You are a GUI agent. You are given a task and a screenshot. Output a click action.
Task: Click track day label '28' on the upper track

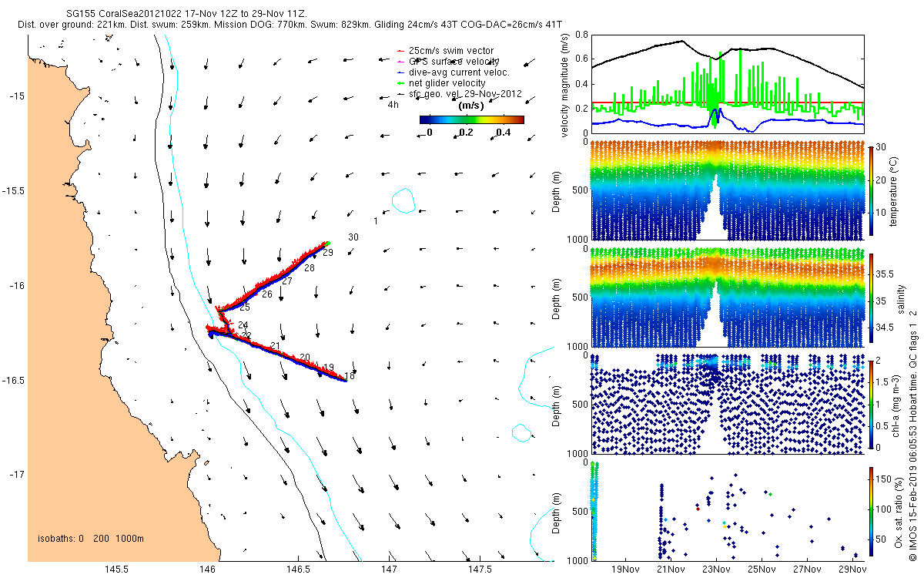click(310, 268)
